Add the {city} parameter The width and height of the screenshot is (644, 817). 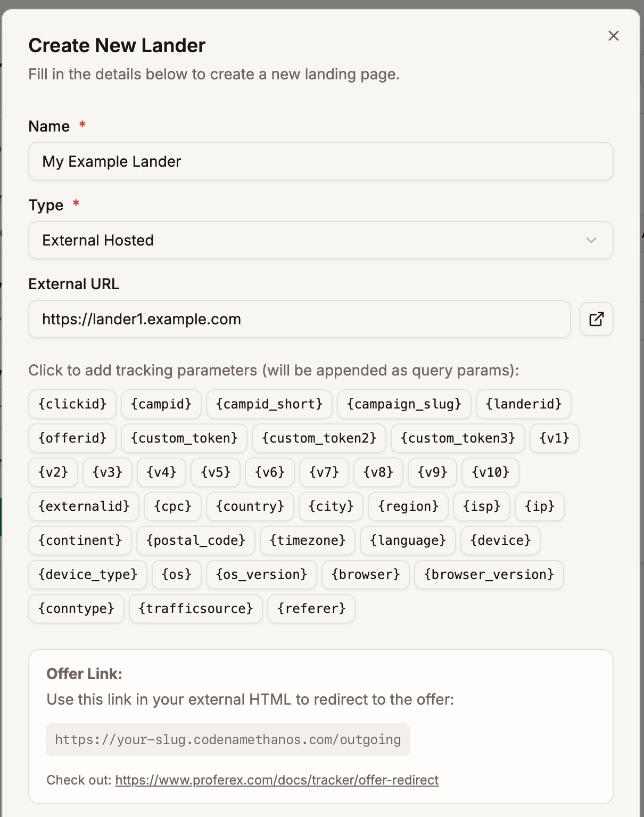point(331,506)
